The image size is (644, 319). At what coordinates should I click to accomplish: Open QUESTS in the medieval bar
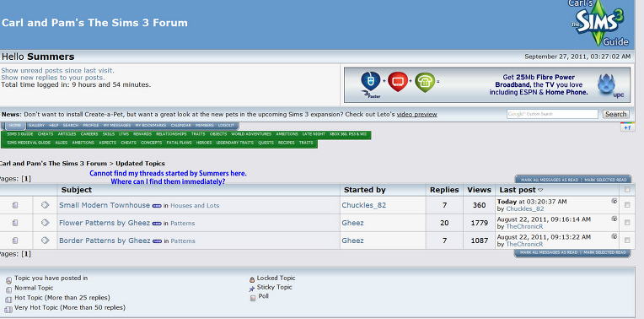(266, 143)
